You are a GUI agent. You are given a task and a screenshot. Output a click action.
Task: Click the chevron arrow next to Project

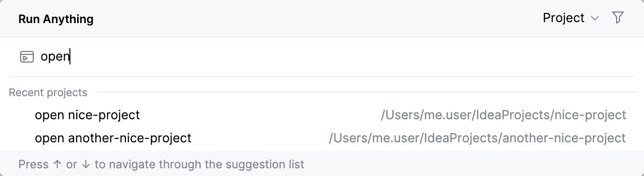(595, 19)
